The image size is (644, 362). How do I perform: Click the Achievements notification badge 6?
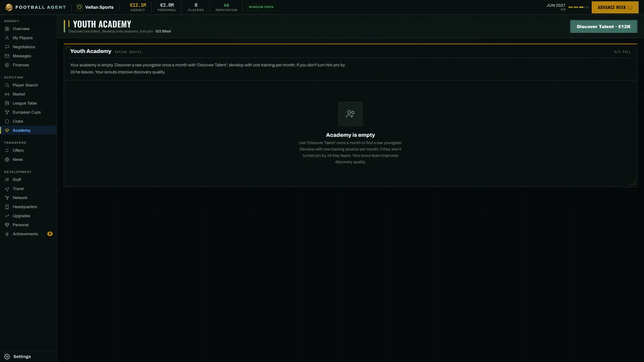click(x=50, y=234)
